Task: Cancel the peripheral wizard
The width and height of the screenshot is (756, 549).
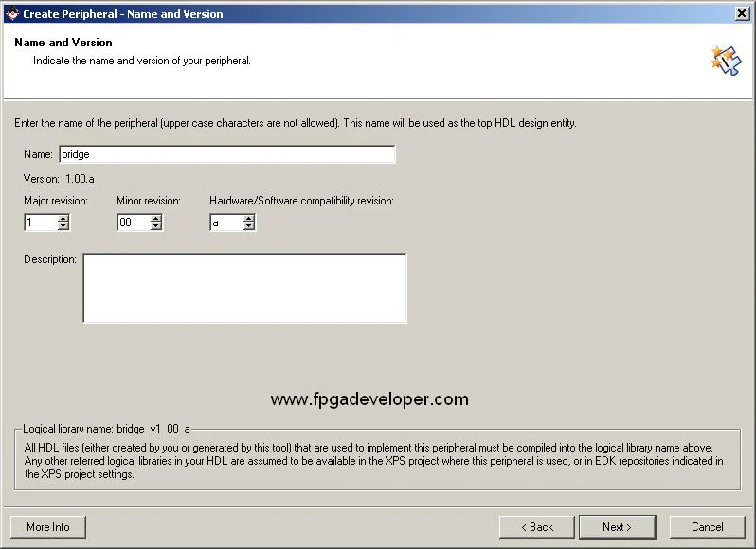Action: 707,527
